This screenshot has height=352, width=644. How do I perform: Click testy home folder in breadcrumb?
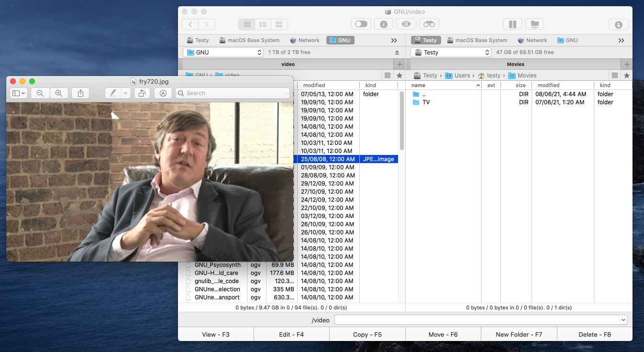click(x=489, y=75)
